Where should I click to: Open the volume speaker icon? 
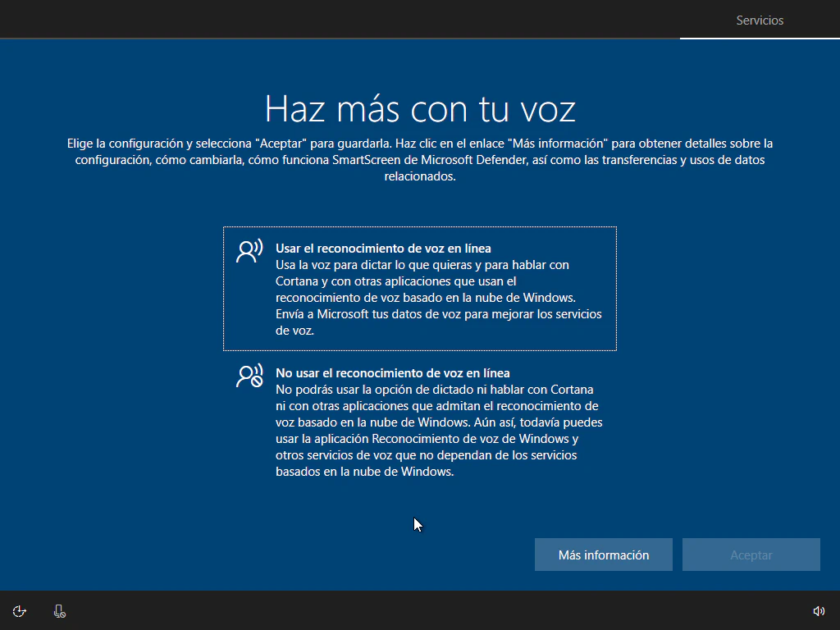coord(818,611)
